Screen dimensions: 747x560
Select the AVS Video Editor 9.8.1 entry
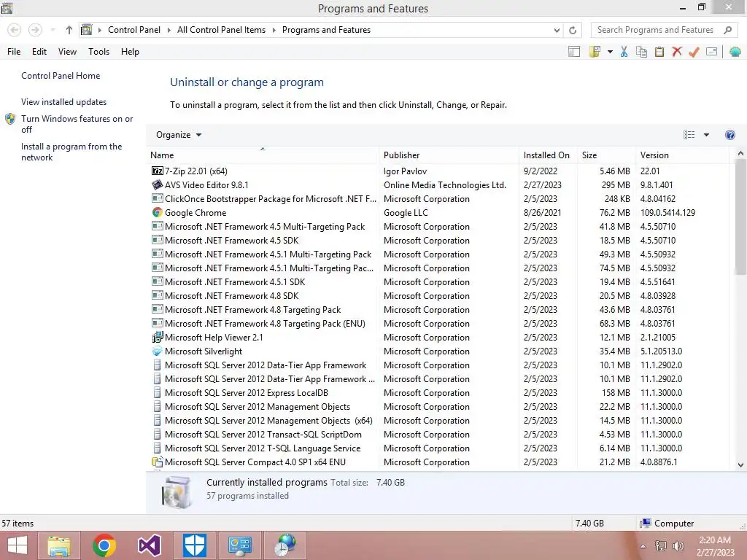point(438,184)
